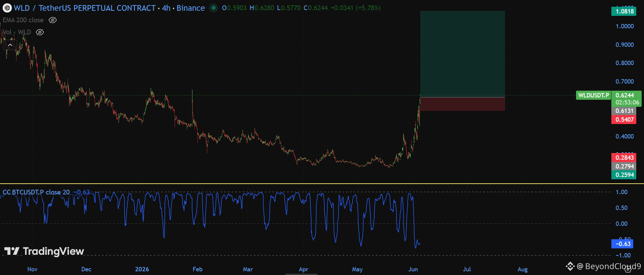Click the 0.6244 current price label

click(624, 95)
